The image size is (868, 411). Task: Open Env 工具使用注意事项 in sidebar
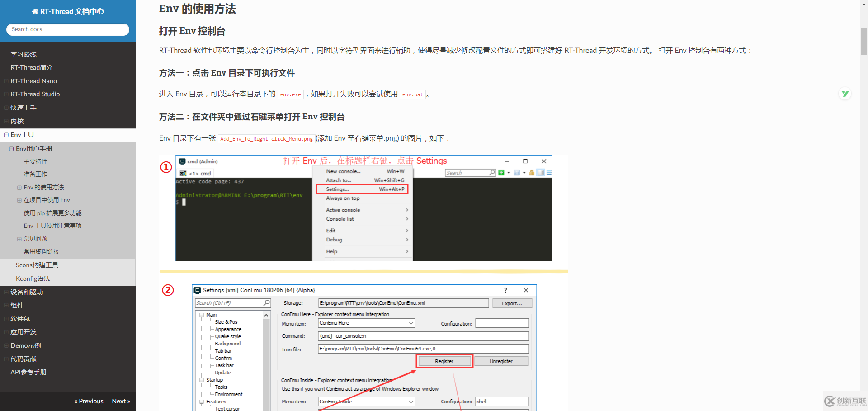(x=52, y=226)
